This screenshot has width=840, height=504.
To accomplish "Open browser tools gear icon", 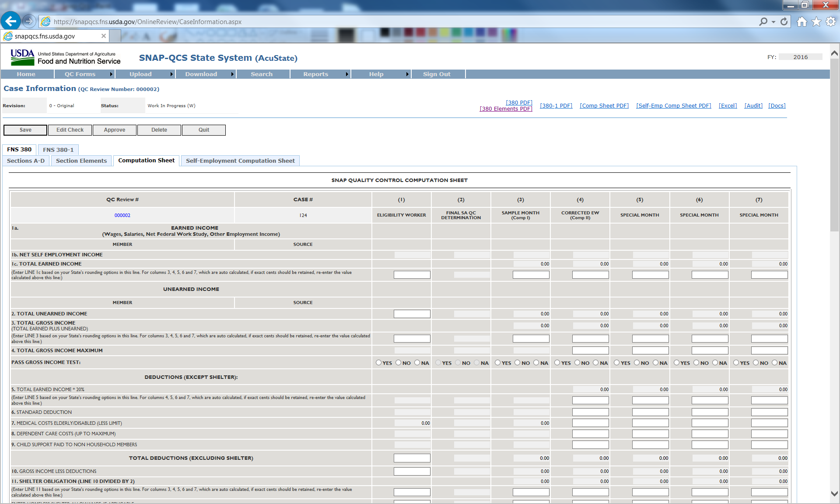I will [x=831, y=21].
